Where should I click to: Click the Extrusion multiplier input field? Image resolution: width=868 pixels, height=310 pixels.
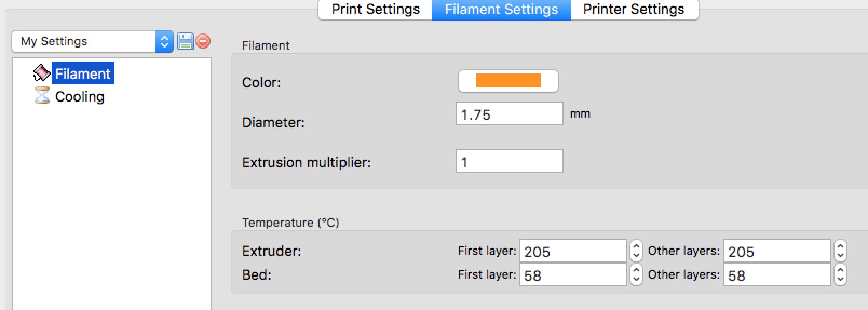509,161
